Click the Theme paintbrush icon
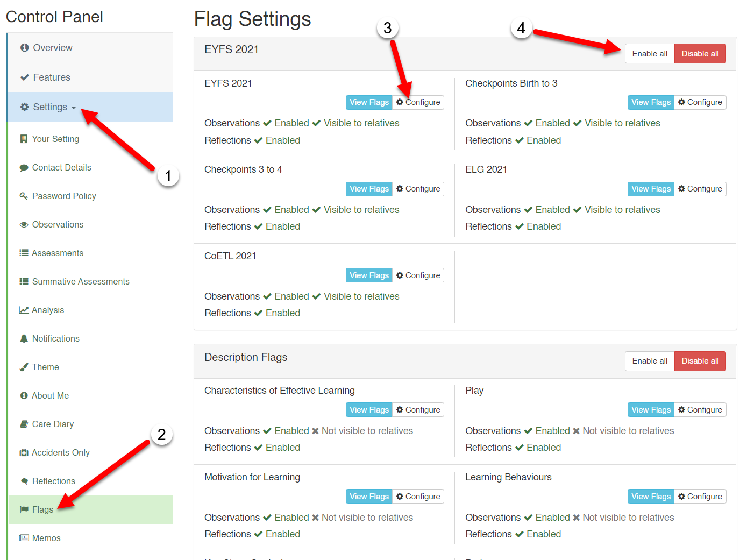747x560 pixels. pos(24,367)
